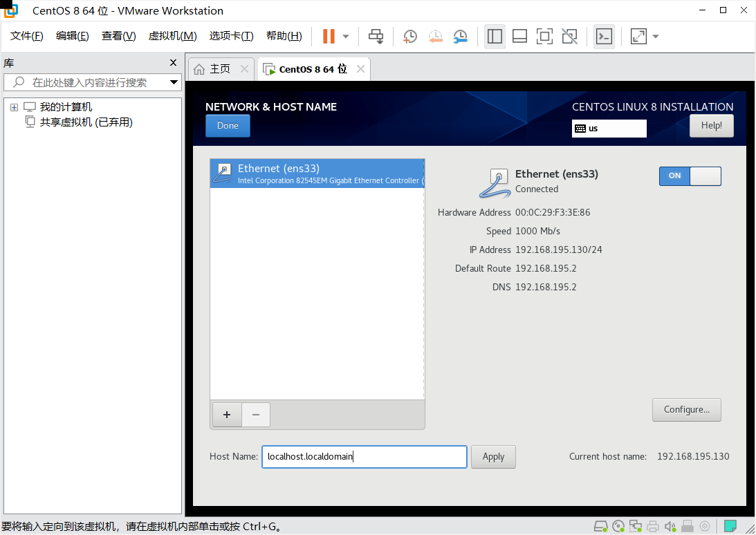The image size is (756, 535).
Task: Click the CD/DVD status bar icon
Action: (618, 526)
